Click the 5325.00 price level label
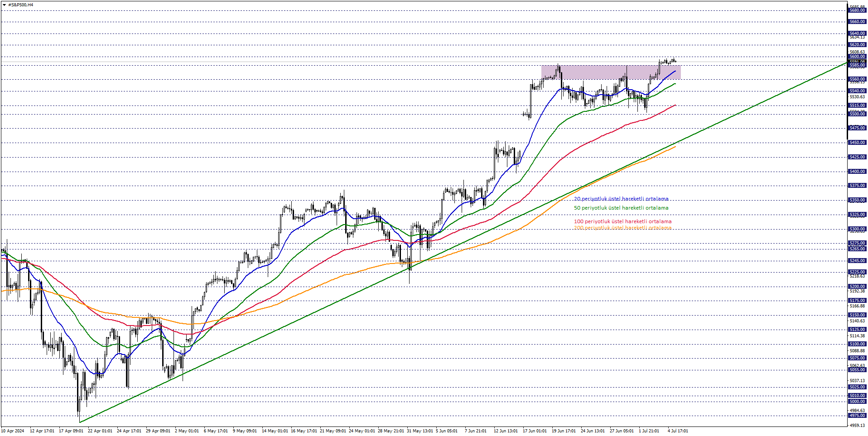The height and width of the screenshot is (436, 868). point(857,215)
